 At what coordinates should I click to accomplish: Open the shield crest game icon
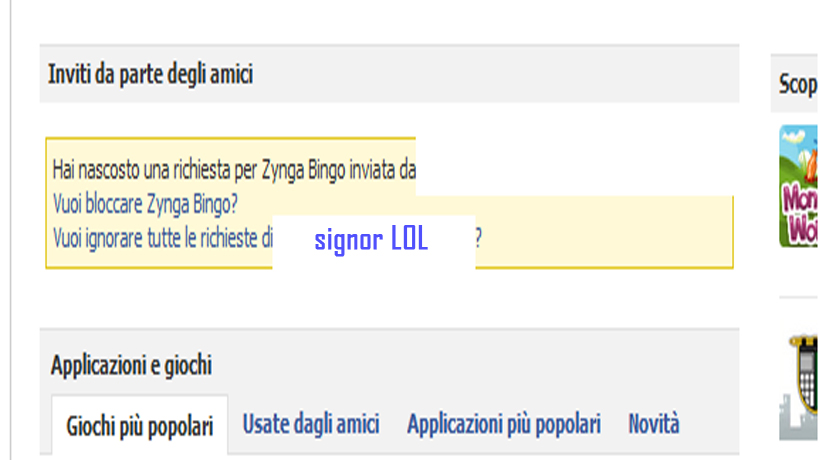tap(804, 373)
